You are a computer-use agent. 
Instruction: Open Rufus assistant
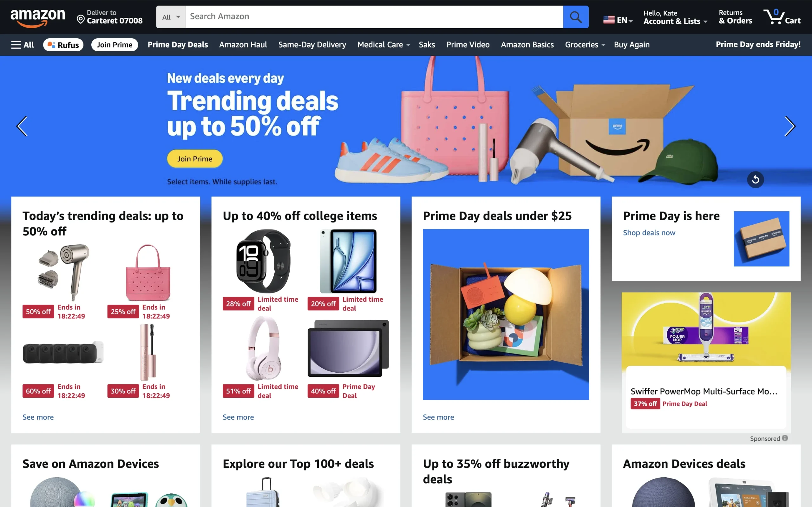pos(63,45)
